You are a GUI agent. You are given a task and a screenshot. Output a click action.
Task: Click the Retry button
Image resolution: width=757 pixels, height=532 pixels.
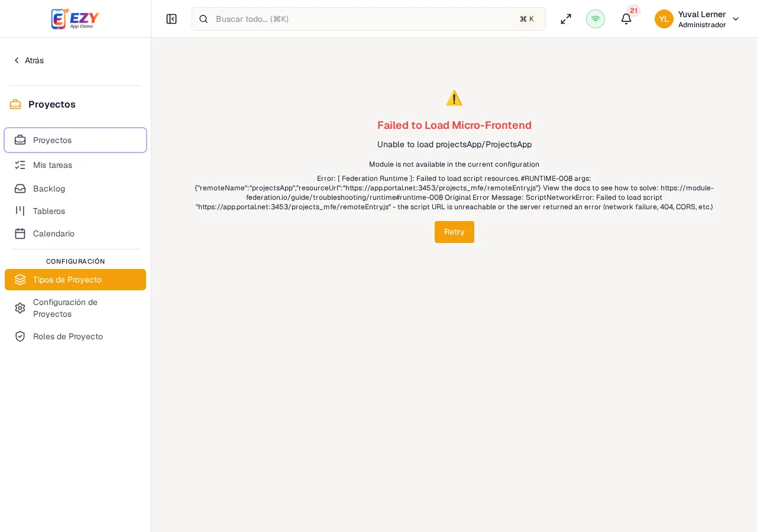(x=454, y=232)
